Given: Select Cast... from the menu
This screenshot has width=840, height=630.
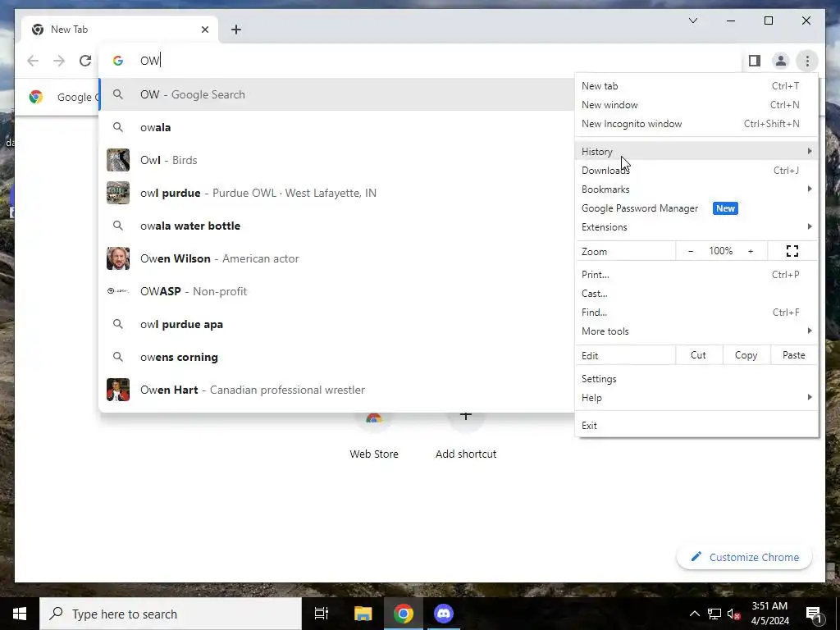Looking at the screenshot, I should tap(696, 294).
